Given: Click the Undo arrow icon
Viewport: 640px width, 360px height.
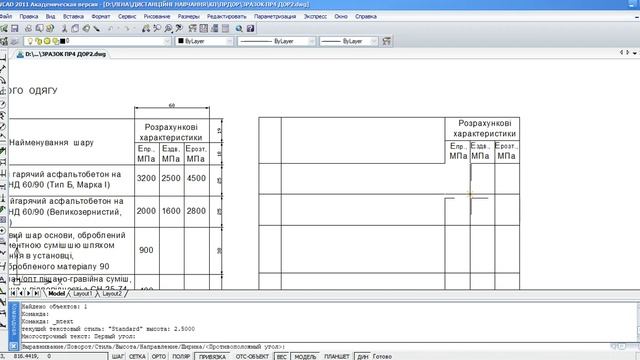Looking at the screenshot, I should (x=111, y=29).
